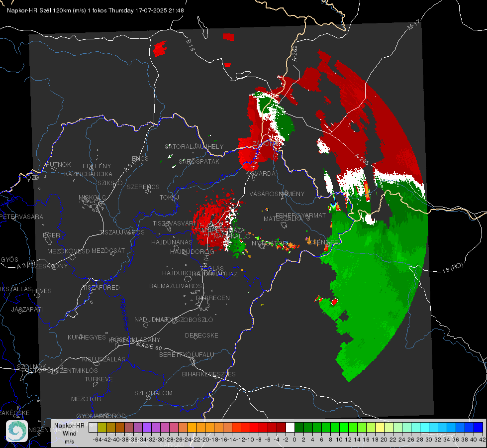Click the TISZAÚJVÁROS town label
487x448 pixels.
[122, 232]
